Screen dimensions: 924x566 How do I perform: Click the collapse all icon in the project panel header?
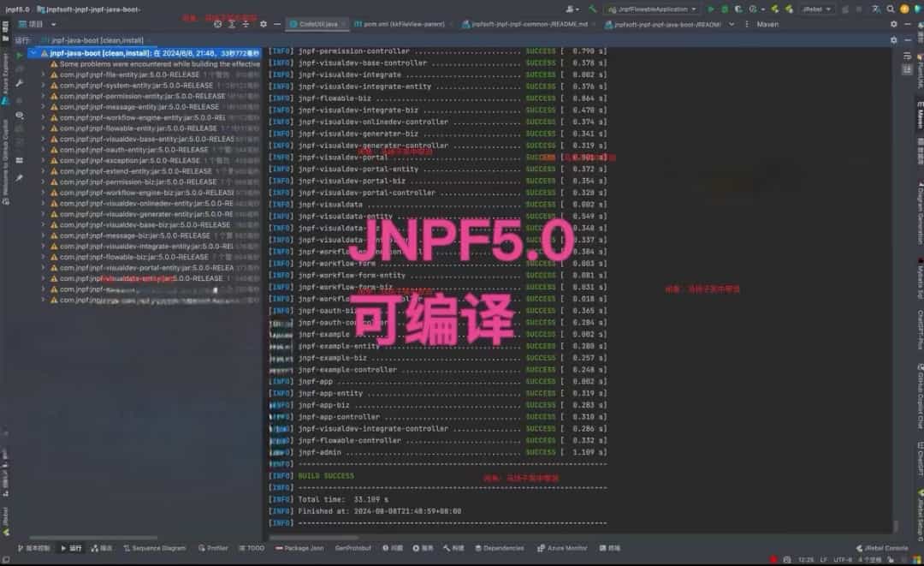point(246,24)
